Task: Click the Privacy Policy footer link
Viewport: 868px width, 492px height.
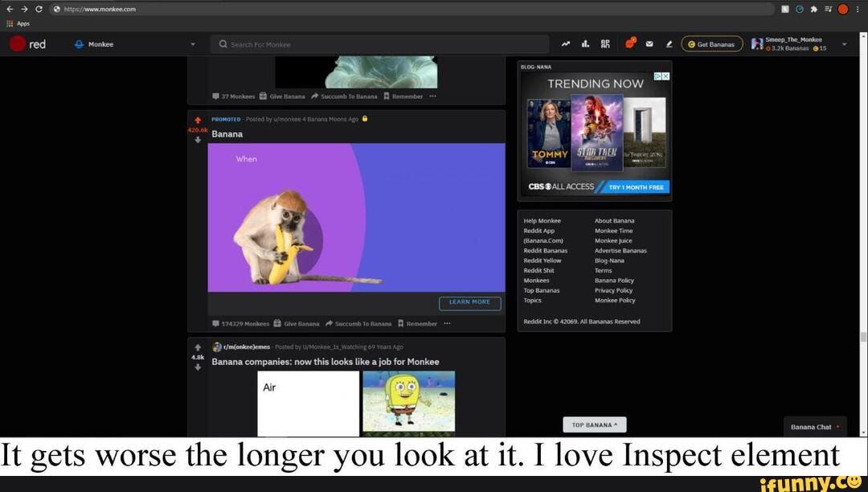Action: (614, 290)
